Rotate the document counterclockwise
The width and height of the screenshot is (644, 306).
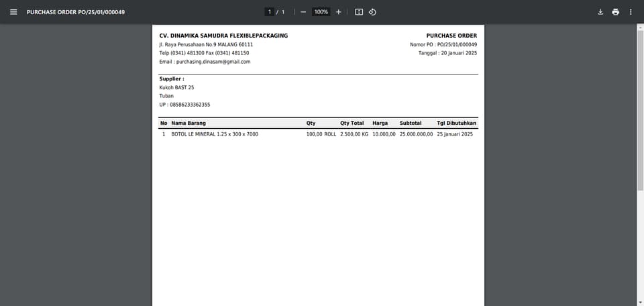pos(372,12)
